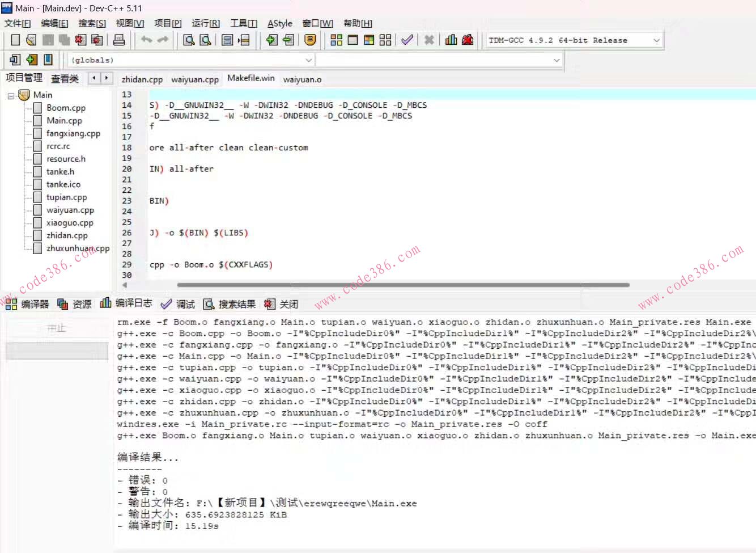Click the Go to Bookmark toolbar icon
Image resolution: width=756 pixels, height=553 pixels.
tap(48, 60)
